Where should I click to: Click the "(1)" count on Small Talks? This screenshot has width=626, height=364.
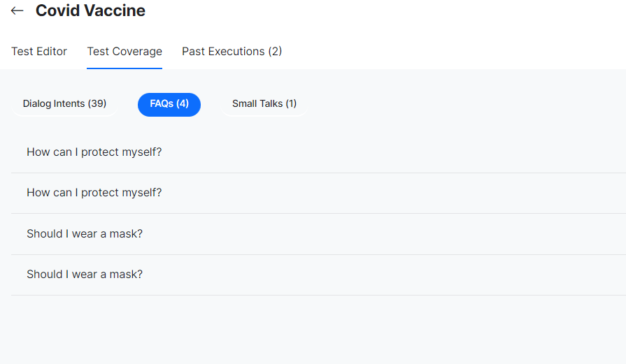(x=291, y=104)
